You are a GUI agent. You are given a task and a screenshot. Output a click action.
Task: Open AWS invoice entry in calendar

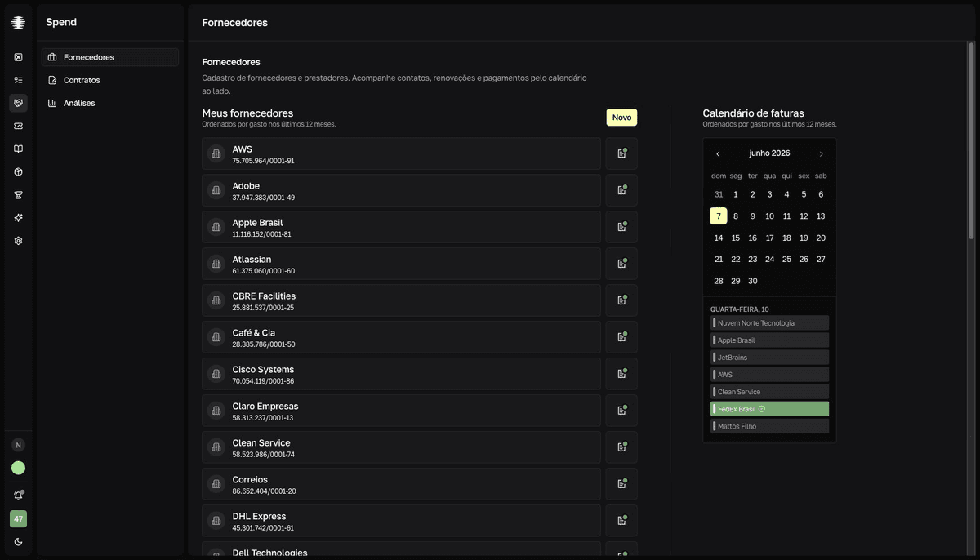769,375
